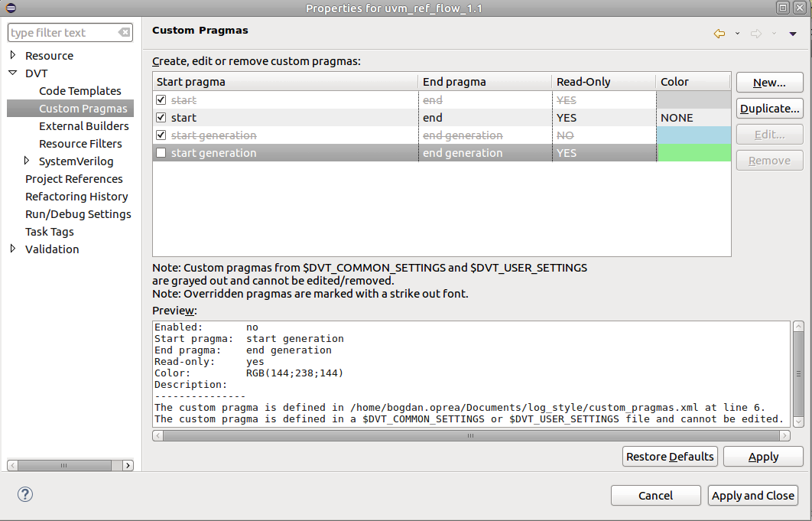Viewport: 812px width, 521px height.
Task: Click the New pragma button
Action: point(769,83)
